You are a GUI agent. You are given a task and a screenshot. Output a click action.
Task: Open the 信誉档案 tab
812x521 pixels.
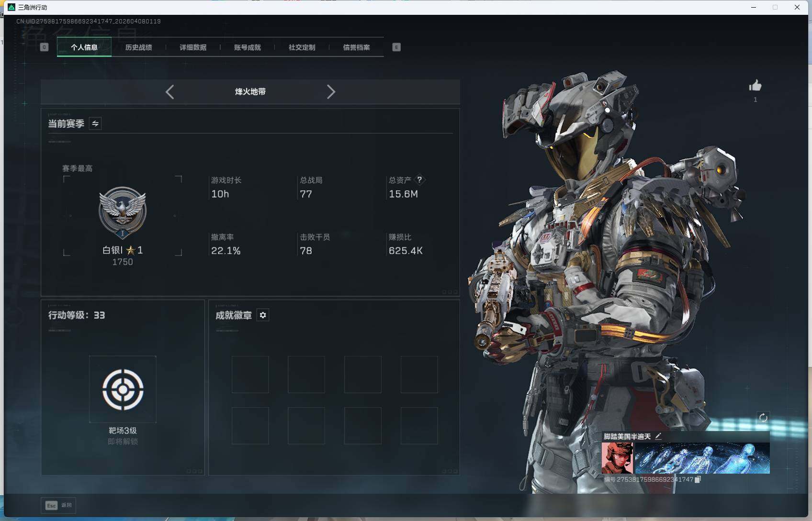(356, 47)
